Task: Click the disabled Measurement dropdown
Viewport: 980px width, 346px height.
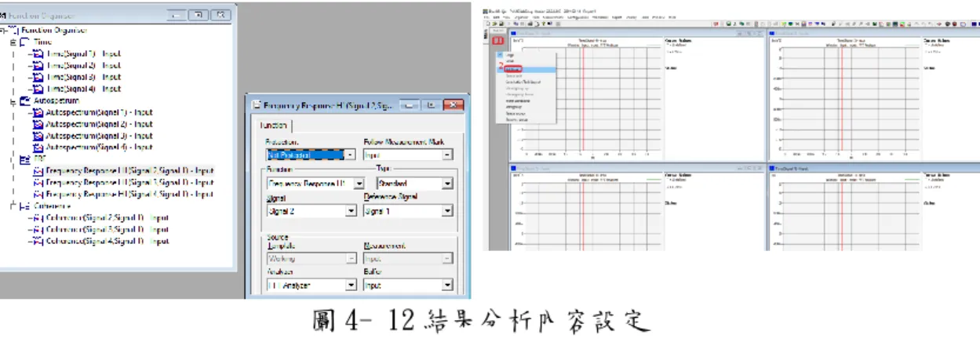Action: [408, 257]
